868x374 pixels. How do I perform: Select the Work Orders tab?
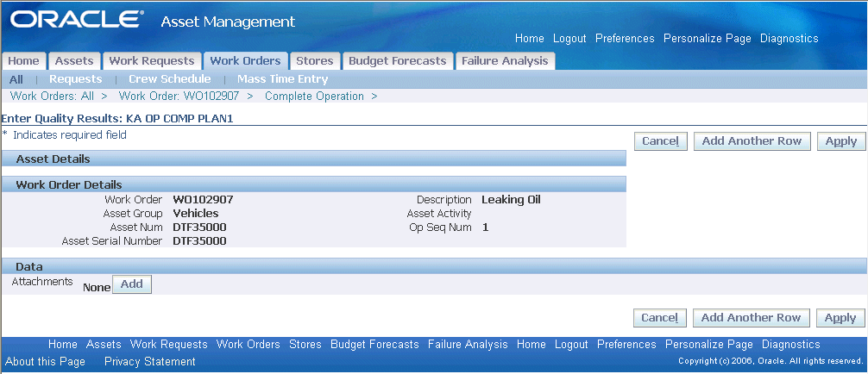tap(245, 61)
